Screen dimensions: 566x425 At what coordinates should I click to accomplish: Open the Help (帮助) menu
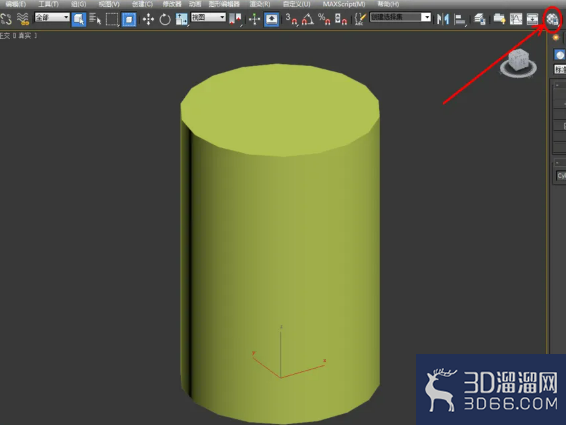388,4
